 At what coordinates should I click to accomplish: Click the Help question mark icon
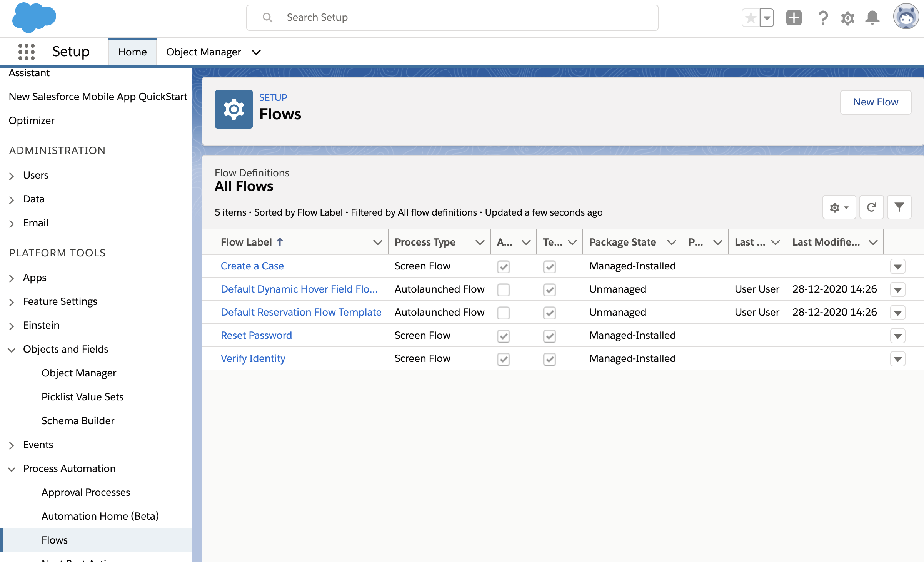823,18
